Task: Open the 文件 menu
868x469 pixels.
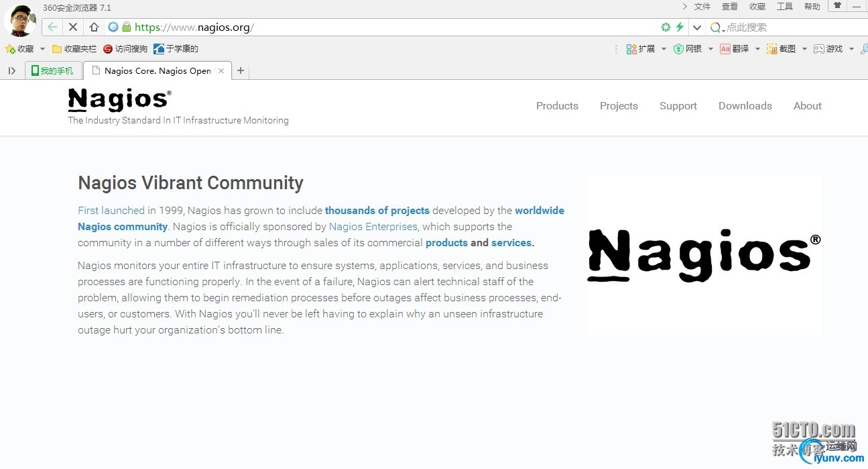Action: point(702,7)
